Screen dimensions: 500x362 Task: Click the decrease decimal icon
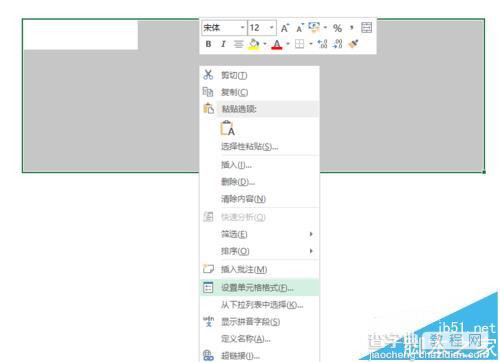pos(337,44)
